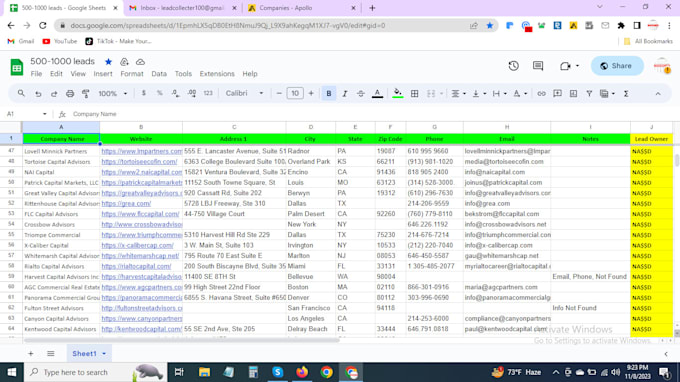Open text rotation dropdown
The width and height of the screenshot is (680, 382).
tap(520, 93)
